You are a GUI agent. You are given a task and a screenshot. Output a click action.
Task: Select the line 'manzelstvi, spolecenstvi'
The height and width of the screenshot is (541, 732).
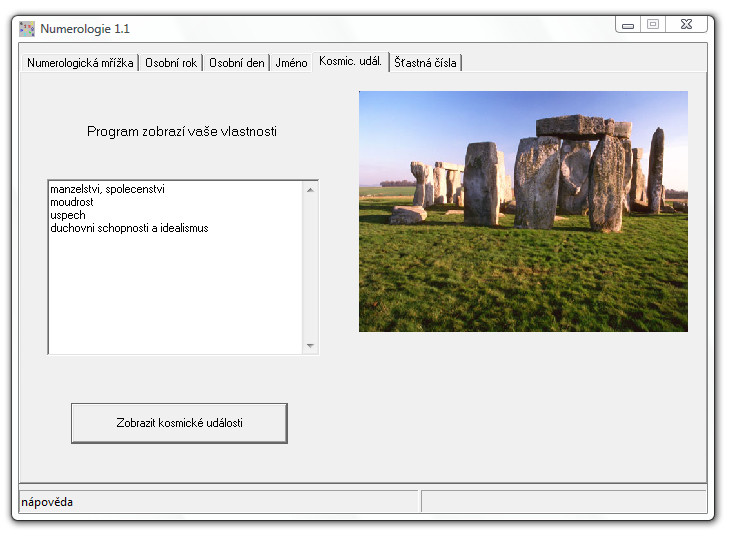(x=107, y=189)
